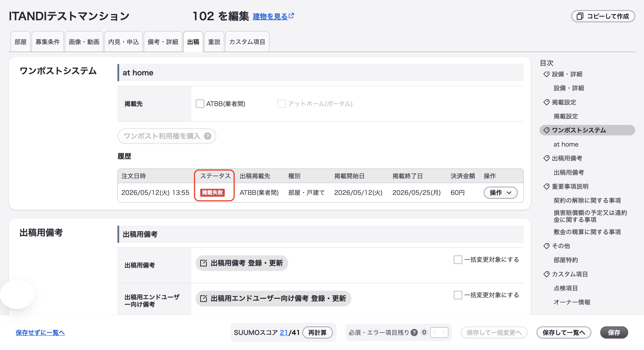Check the ATBB(業者間) checkbox
Screen dimensions: 644x350
pyautogui.click(x=200, y=104)
